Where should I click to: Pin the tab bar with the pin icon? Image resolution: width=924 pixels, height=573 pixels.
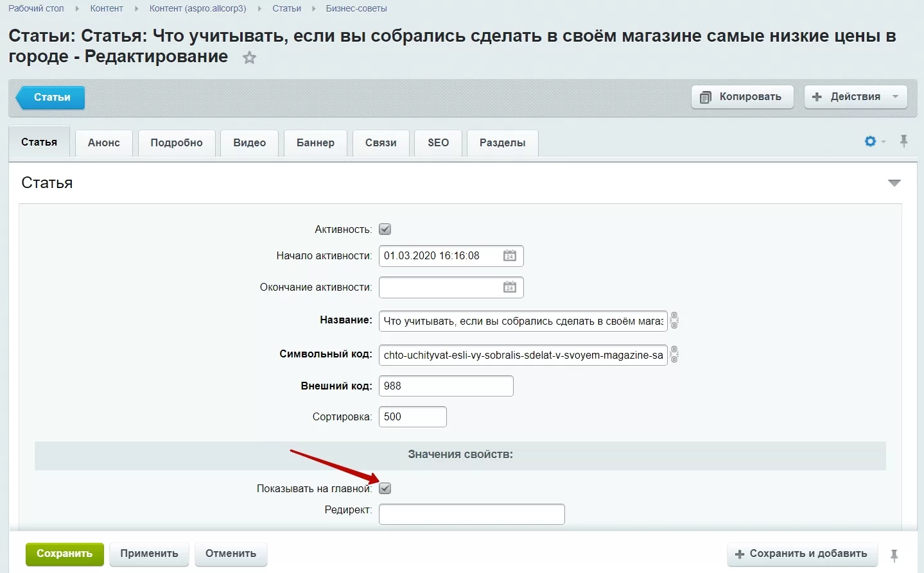point(904,142)
